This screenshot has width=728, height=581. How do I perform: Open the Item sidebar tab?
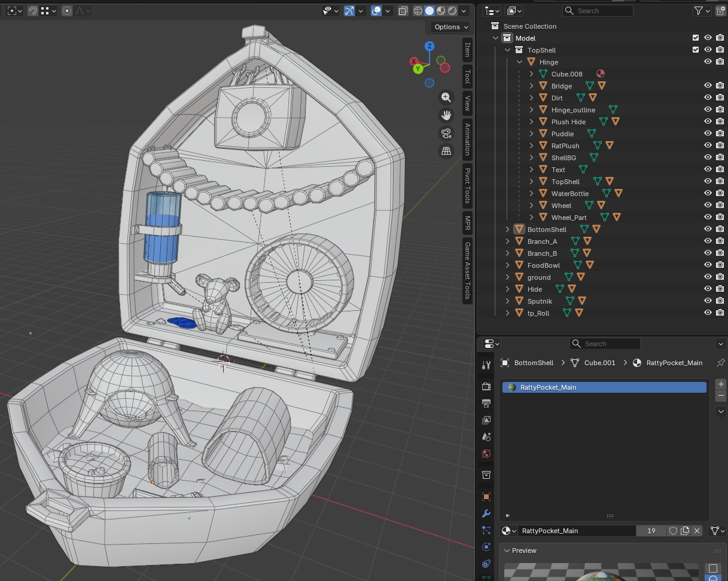coord(468,50)
